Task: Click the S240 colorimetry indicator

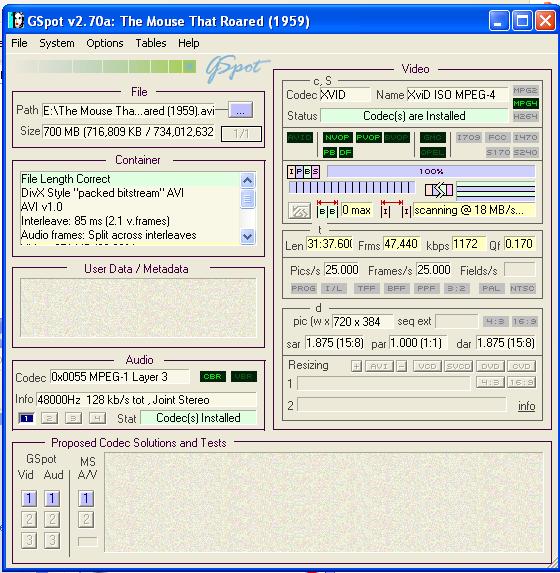Action: (525, 152)
